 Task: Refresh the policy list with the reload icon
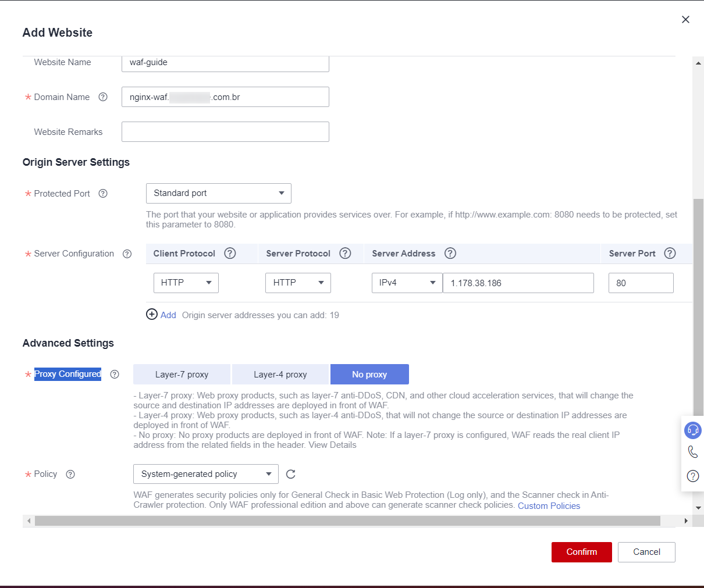(291, 474)
